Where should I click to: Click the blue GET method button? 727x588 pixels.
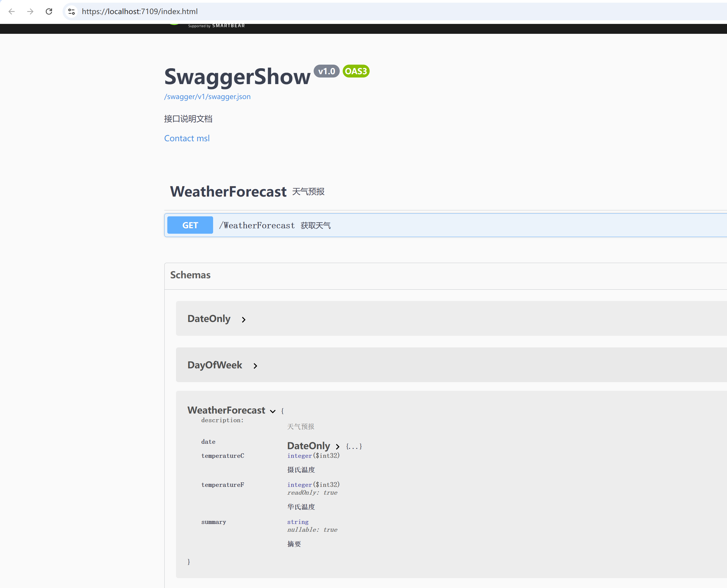coord(190,225)
